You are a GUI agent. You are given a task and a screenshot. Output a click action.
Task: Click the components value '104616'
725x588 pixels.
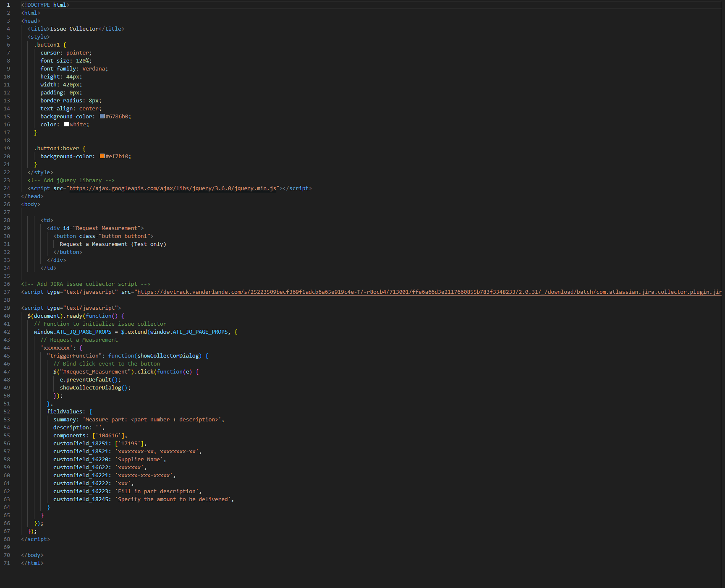point(108,436)
